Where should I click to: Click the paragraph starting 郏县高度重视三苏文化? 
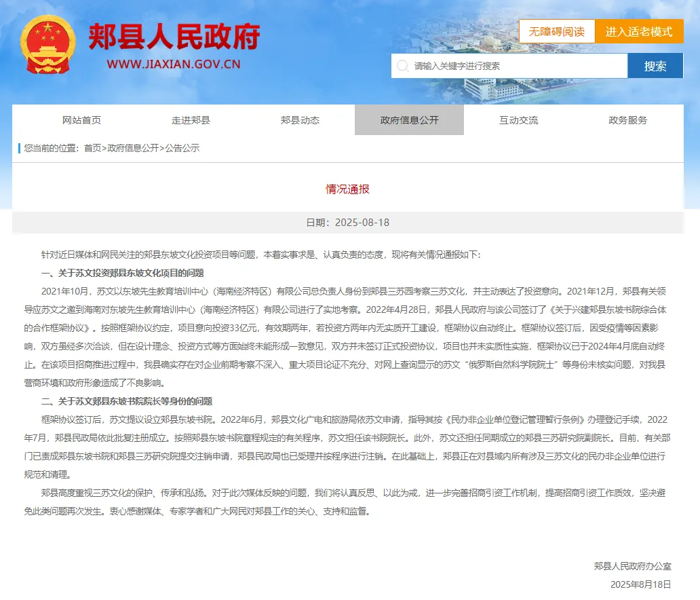tap(345, 502)
